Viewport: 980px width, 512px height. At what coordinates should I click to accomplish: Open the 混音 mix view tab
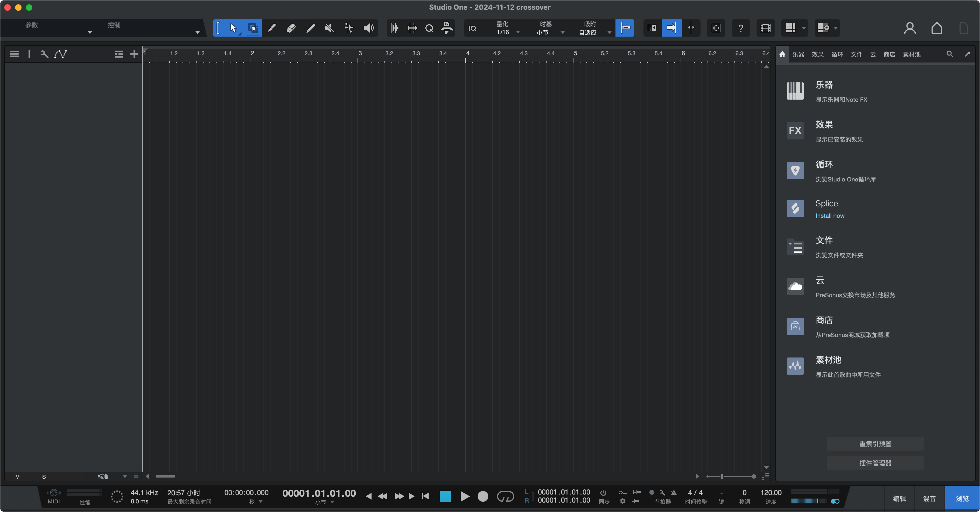pos(929,499)
